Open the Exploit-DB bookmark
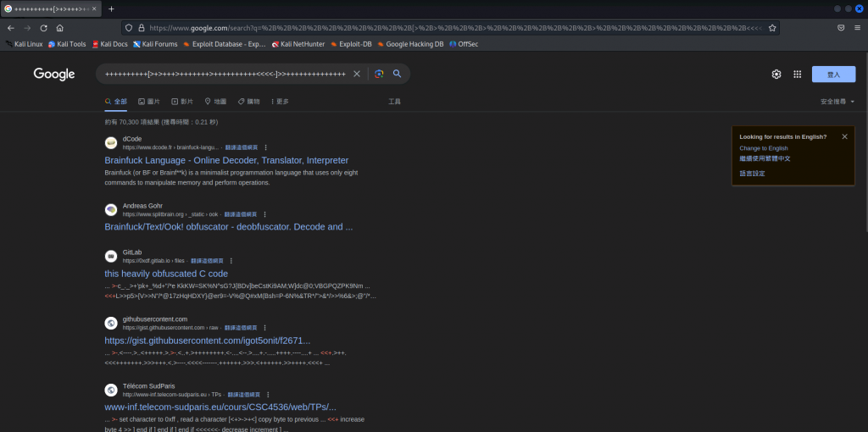 351,44
